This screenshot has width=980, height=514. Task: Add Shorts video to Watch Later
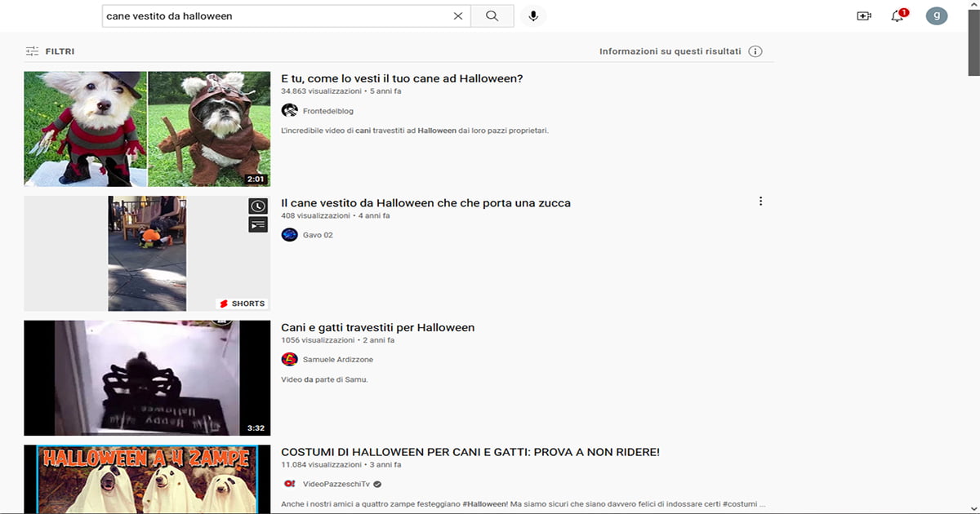258,207
